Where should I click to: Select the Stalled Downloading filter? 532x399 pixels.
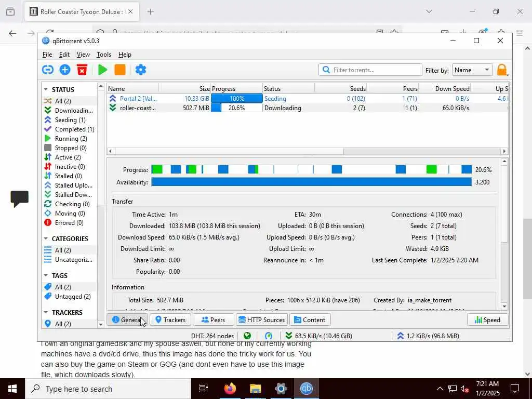(69, 194)
